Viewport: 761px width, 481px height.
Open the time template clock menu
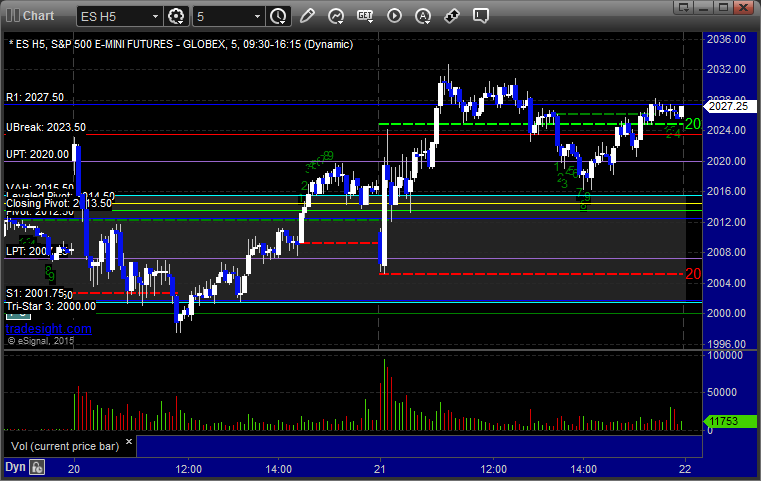click(279, 16)
